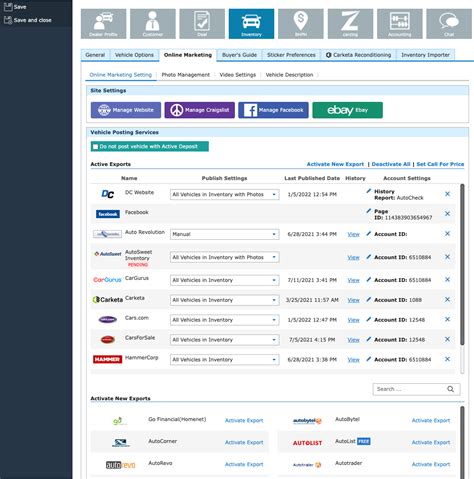The width and height of the screenshot is (474, 479).
Task: Click Set Call For Price link
Action: pyautogui.click(x=440, y=164)
